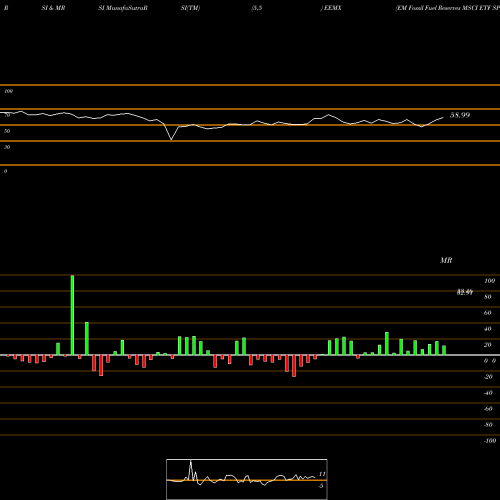Screen dimensions: 500x500
Task: Click the MR axis label -80
Action: pos(488,425)
